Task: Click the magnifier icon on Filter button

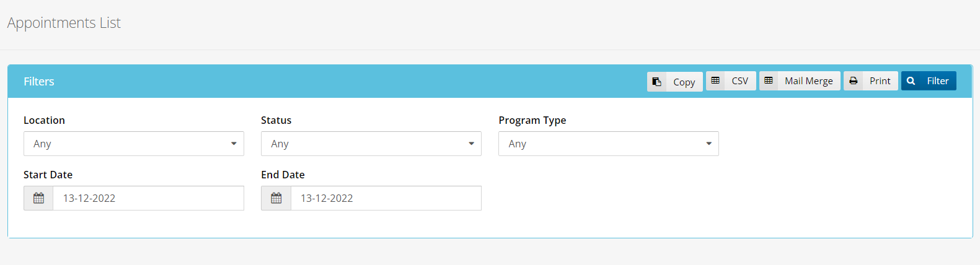Action: [x=911, y=81]
